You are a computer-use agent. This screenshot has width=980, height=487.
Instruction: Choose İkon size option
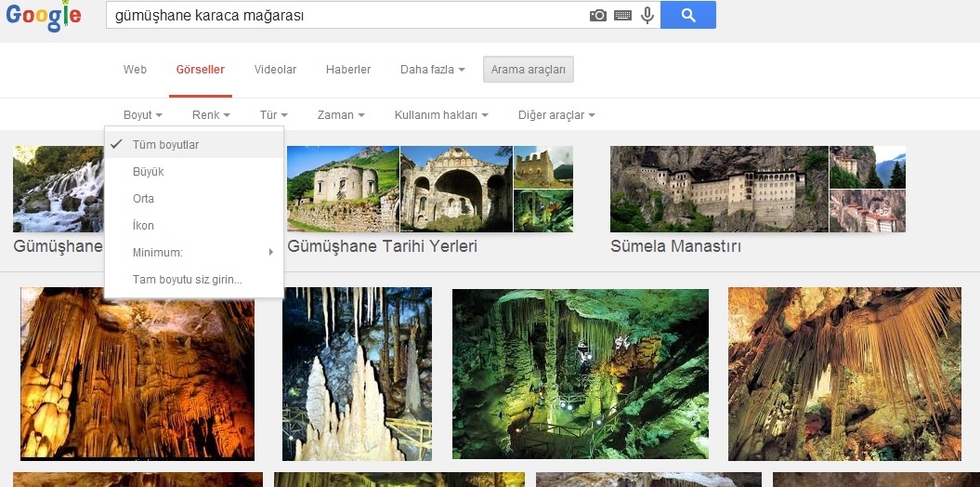tap(194, 226)
